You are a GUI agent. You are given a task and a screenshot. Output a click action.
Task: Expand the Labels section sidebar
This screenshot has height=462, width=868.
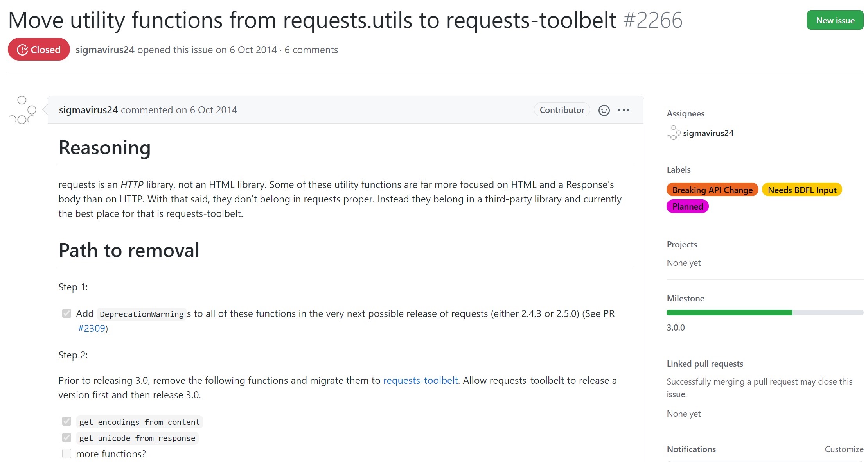coord(679,169)
